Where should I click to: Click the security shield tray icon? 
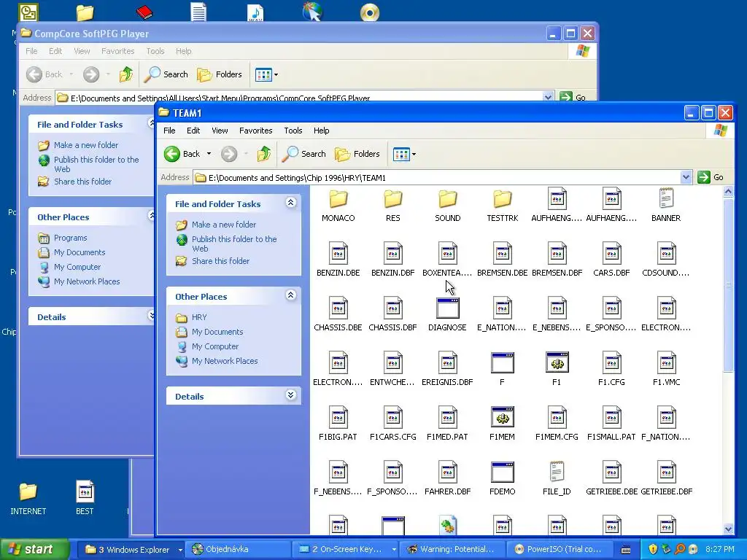(653, 549)
